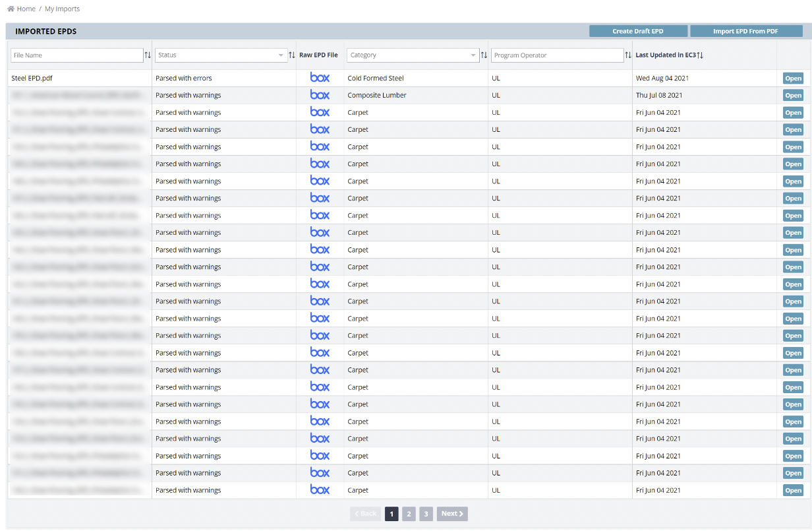Go to page 2

tap(409, 514)
